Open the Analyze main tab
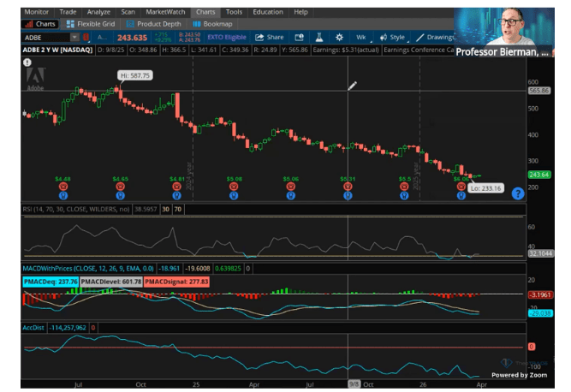This screenshot has width=571, height=392. click(98, 12)
